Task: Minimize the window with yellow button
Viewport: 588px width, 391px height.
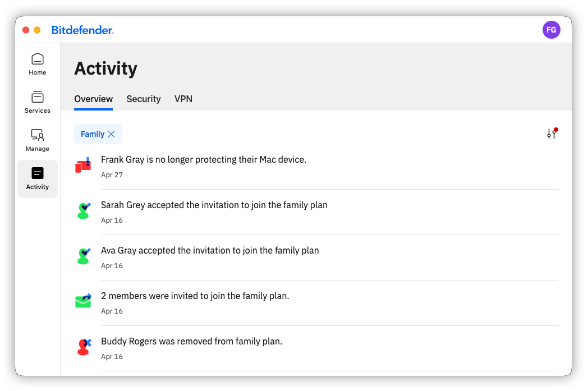Action: point(37,30)
